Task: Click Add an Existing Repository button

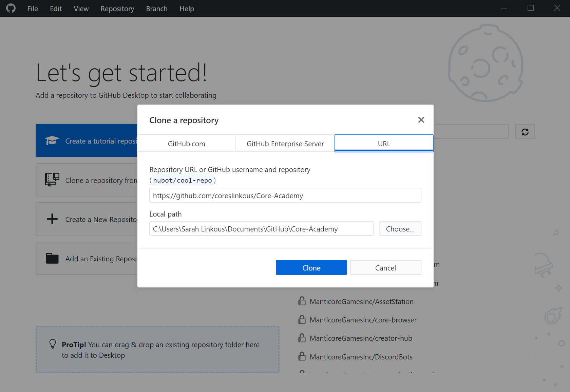Action: [87, 258]
